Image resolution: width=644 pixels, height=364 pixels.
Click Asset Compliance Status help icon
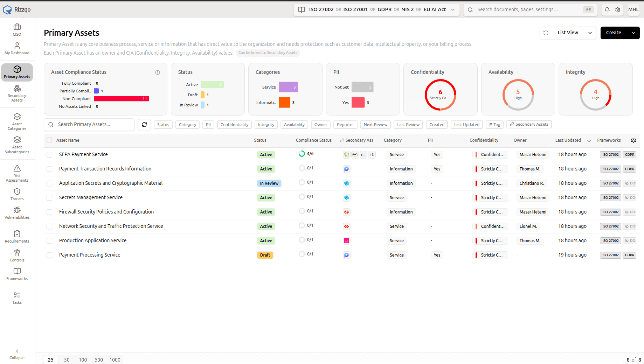click(x=158, y=72)
